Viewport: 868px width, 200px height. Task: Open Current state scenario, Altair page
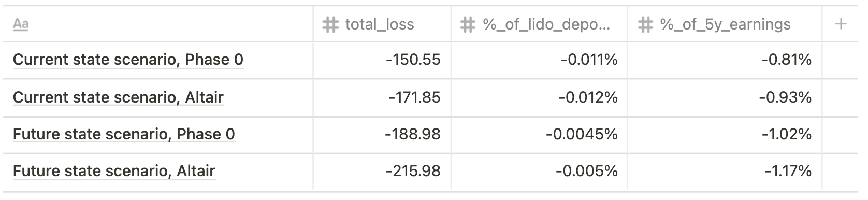[118, 97]
